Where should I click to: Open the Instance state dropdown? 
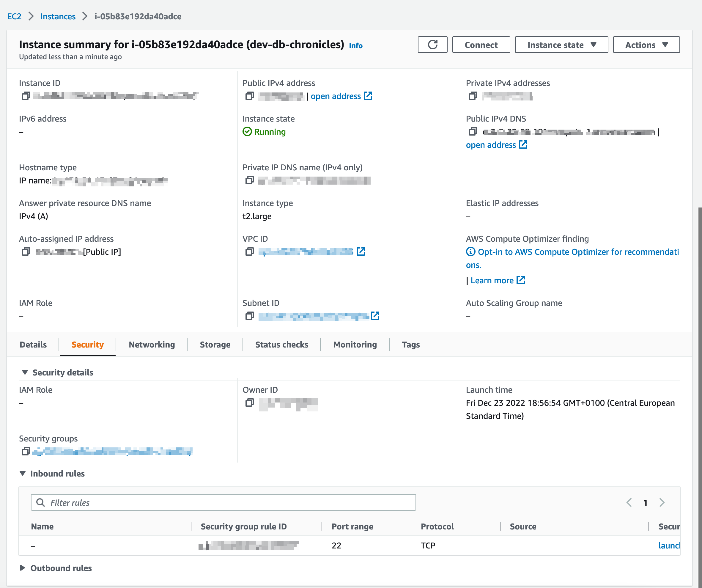pyautogui.click(x=561, y=45)
